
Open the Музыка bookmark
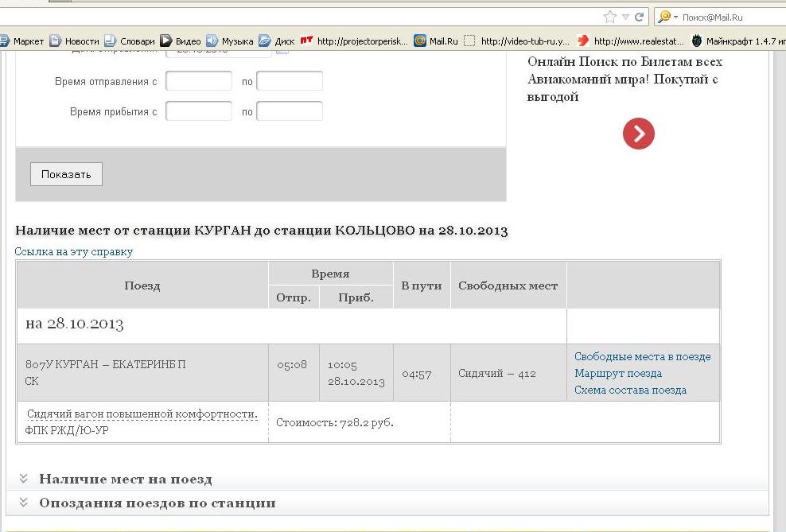[x=229, y=41]
